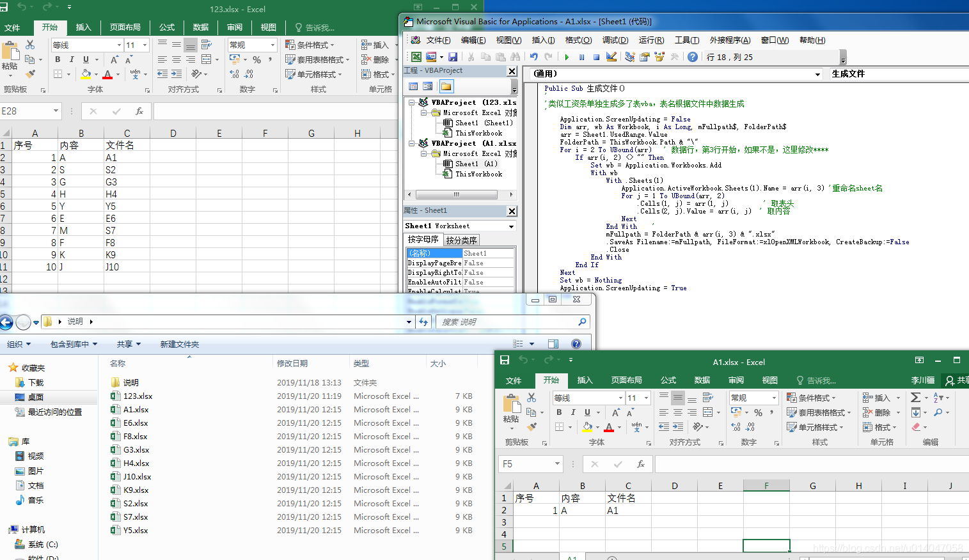Click the 组织 button in the Explorer toolbar
This screenshot has width=969, height=560.
coord(19,344)
